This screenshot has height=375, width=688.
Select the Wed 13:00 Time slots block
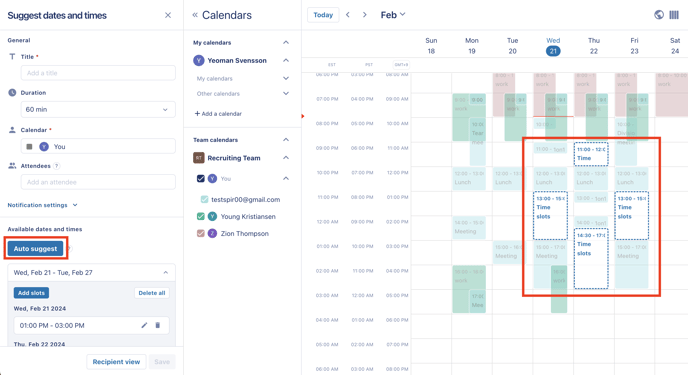point(550,215)
